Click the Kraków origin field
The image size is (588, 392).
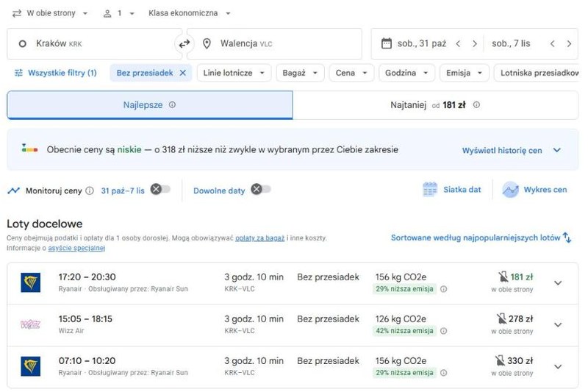[95, 43]
